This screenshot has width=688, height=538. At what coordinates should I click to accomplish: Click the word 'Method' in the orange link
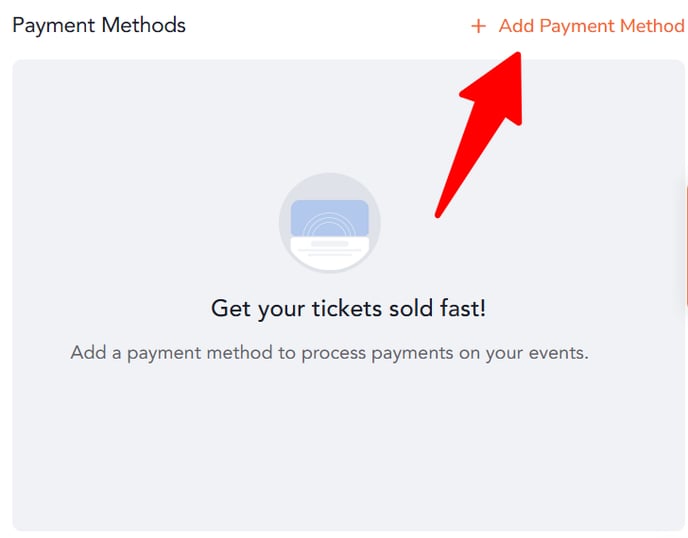652,26
